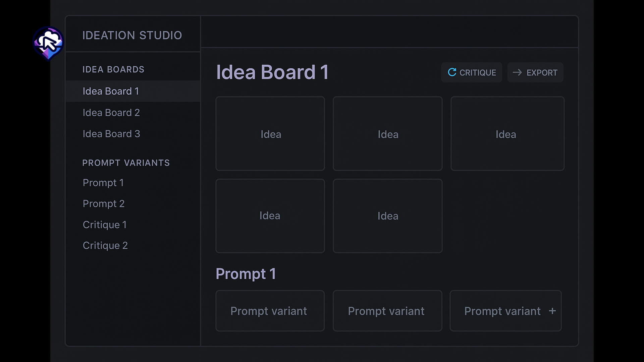This screenshot has height=362, width=644.
Task: Click the plus icon on Prompt variant
Action: point(552,311)
